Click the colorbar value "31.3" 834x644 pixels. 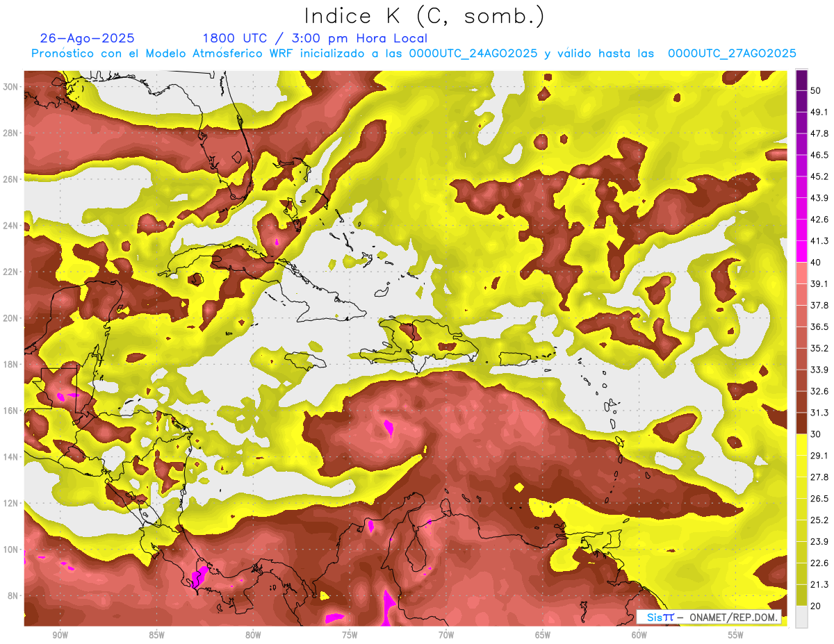coord(819,413)
